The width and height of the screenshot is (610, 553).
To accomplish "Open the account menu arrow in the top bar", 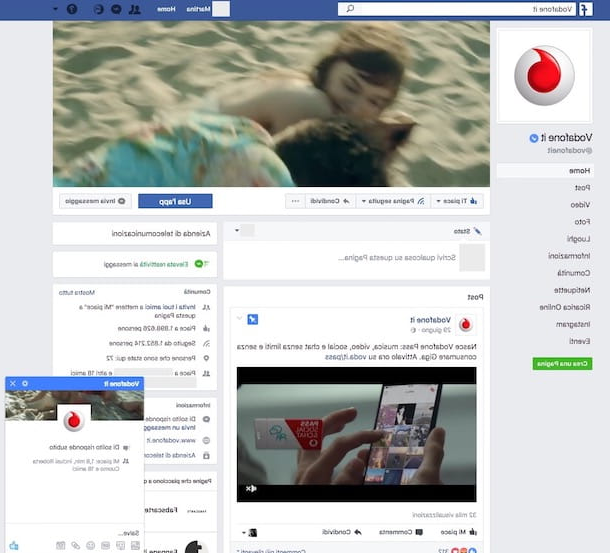I will click(x=55, y=9).
